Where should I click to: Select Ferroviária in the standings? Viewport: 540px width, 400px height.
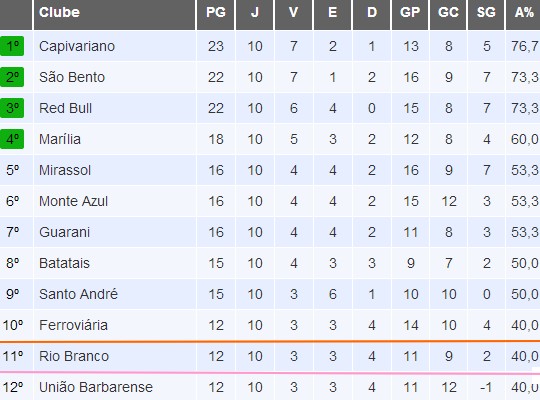(73, 325)
